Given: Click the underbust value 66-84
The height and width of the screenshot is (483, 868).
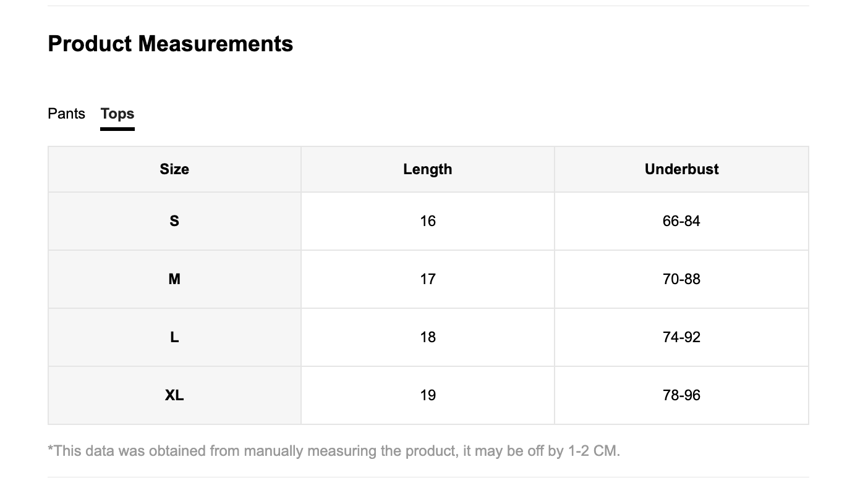Looking at the screenshot, I should [681, 221].
